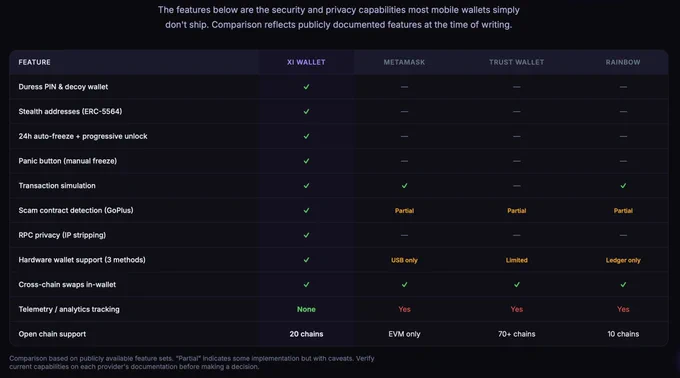The height and width of the screenshot is (378, 680).
Task: Click Rainbow 'Ledger only' label
Action: pos(623,260)
